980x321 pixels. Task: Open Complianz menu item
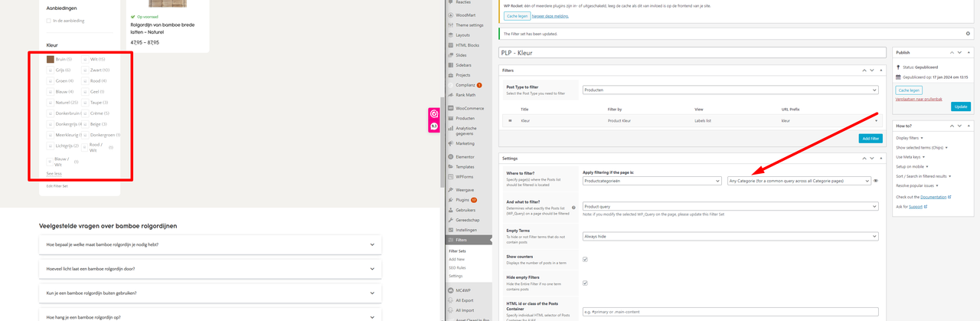point(465,85)
